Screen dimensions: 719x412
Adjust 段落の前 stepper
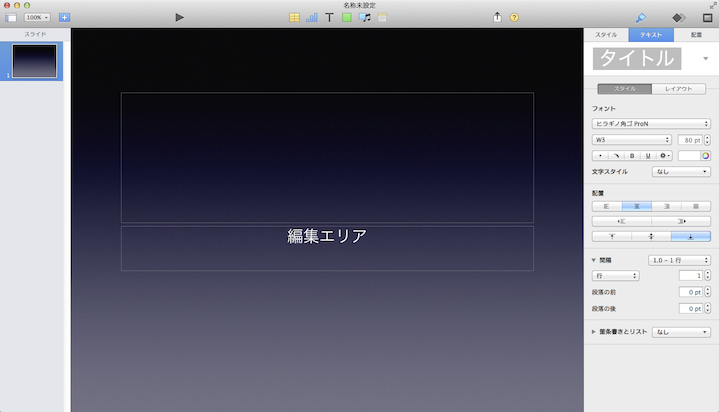(708, 292)
